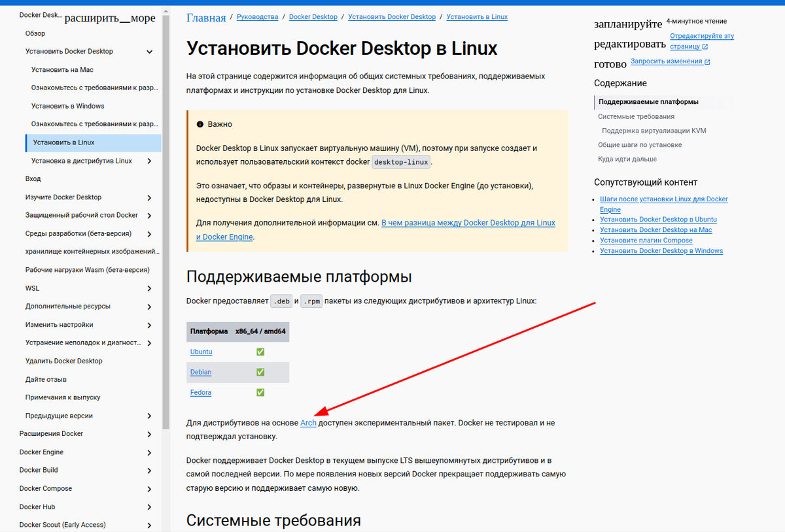Open Руководства breadcrumb link

[x=257, y=16]
